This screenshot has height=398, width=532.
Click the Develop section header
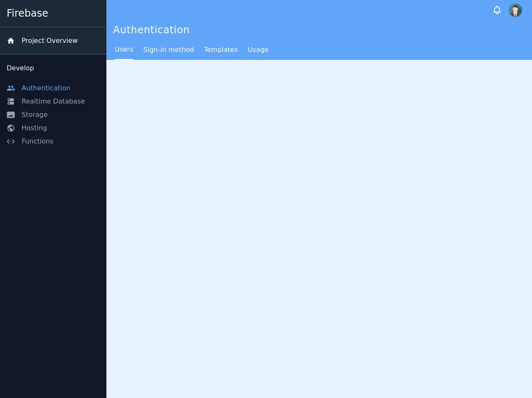tap(20, 68)
